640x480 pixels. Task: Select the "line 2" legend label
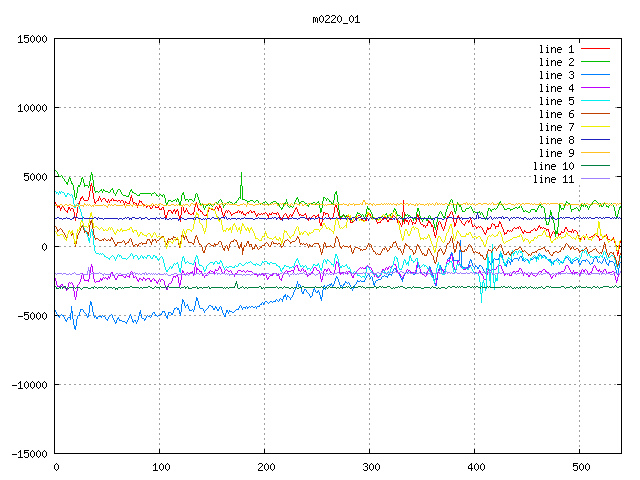tap(556, 62)
